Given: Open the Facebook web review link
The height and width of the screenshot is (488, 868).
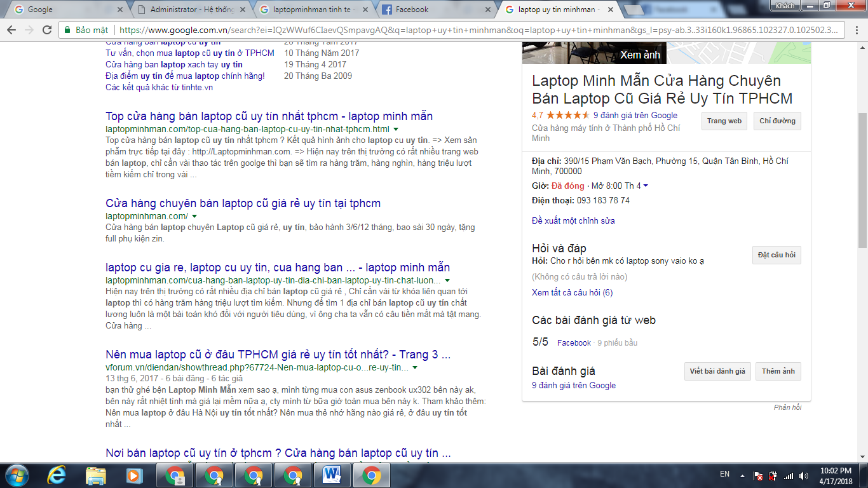Looking at the screenshot, I should click(x=574, y=343).
